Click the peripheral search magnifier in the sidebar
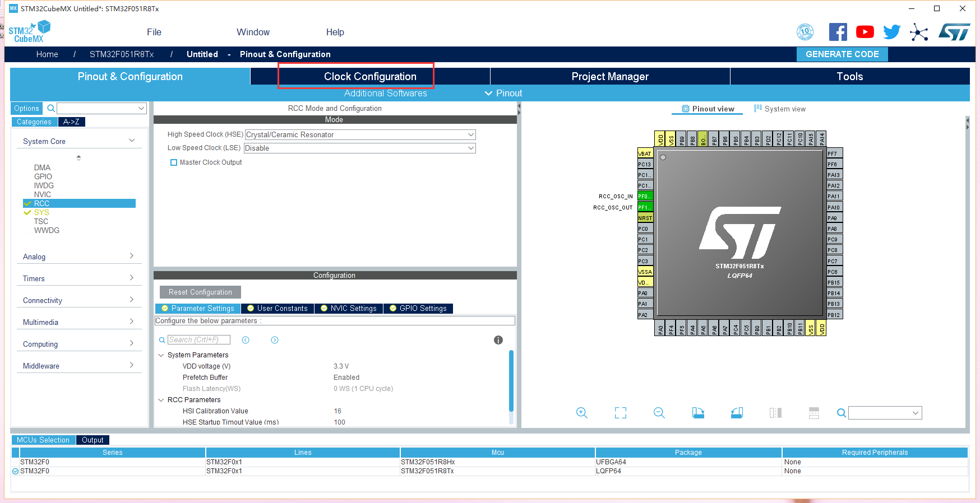The height and width of the screenshot is (503, 980). coord(51,108)
